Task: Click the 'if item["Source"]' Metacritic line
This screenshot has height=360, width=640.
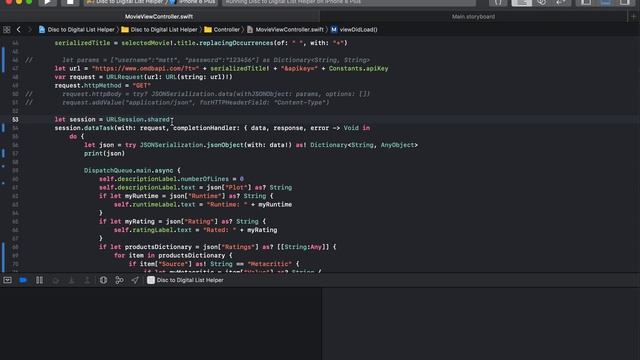Action: (x=214, y=264)
